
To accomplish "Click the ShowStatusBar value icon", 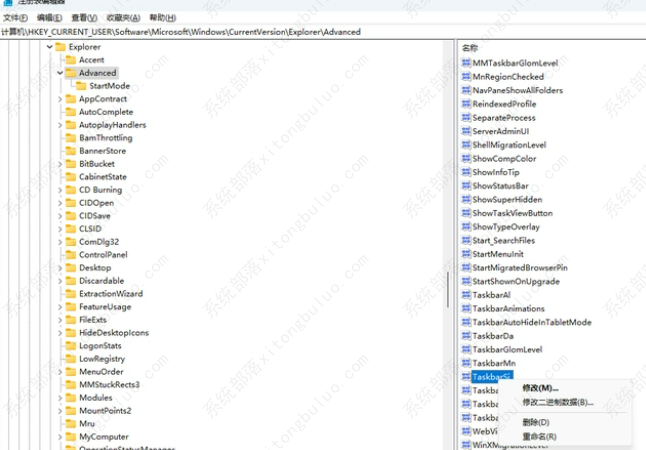I will pos(466,185).
